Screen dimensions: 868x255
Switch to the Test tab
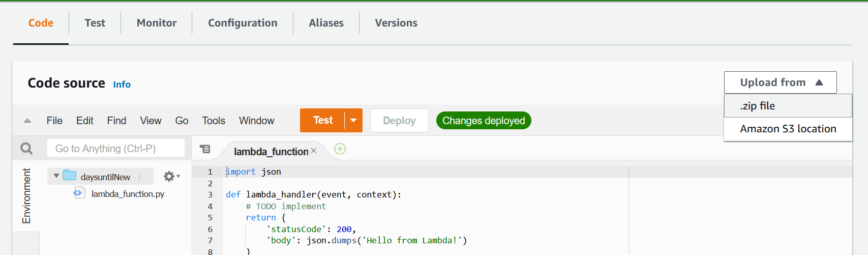point(95,23)
